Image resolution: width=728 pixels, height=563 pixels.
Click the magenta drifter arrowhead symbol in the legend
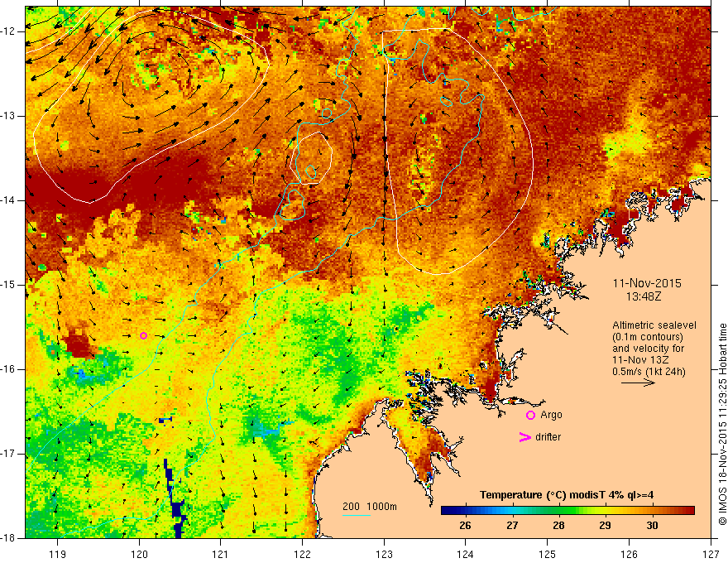pos(524,437)
